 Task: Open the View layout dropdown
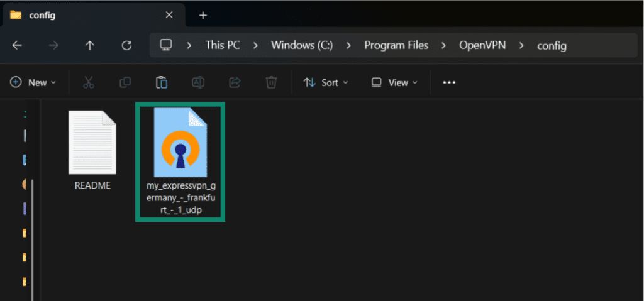(394, 82)
